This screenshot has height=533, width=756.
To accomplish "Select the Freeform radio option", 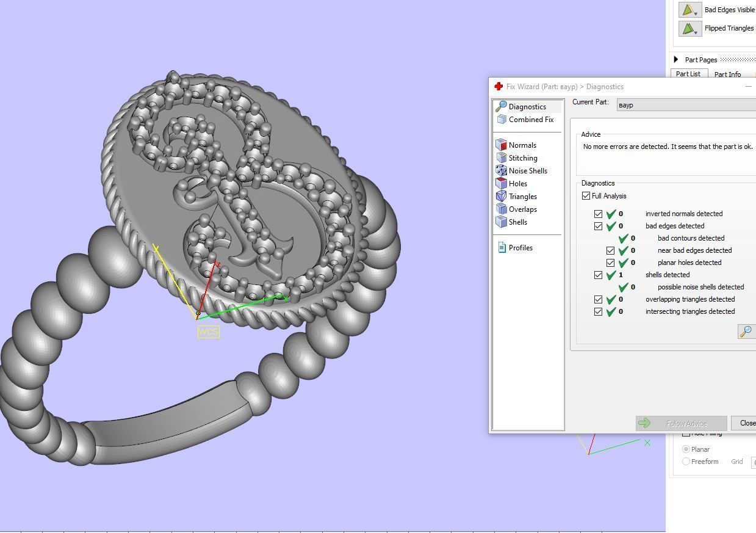I will (x=686, y=462).
